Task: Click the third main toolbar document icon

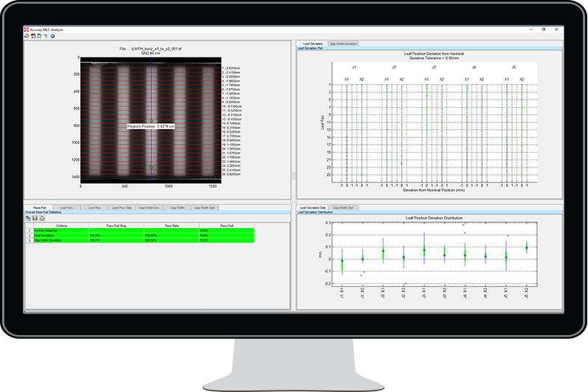Action: pos(38,35)
